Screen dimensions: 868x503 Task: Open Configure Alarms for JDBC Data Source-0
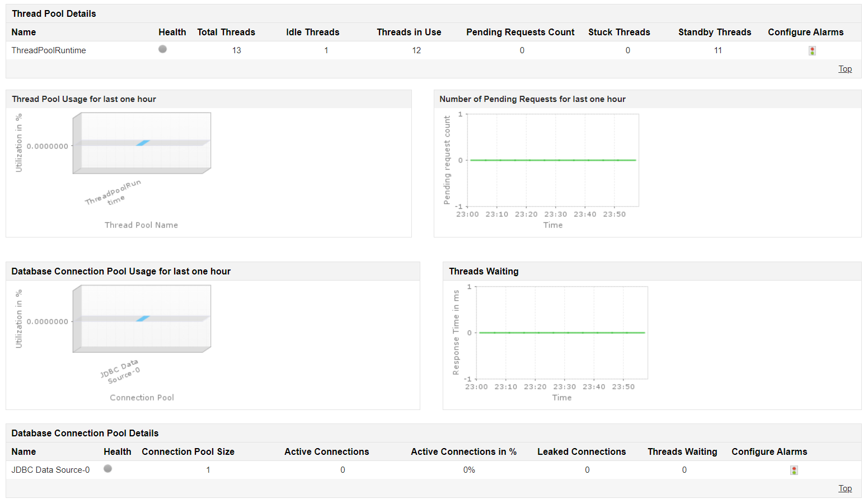tap(794, 470)
